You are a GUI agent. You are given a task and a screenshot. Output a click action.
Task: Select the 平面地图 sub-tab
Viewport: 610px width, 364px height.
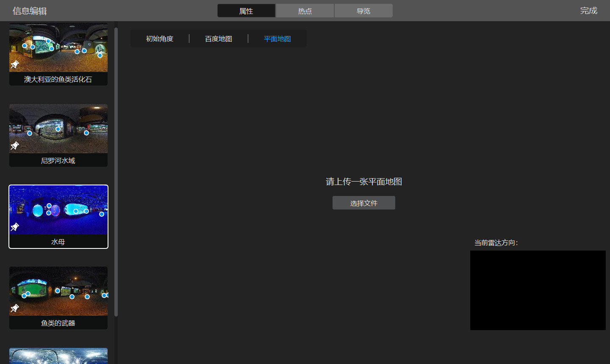[x=277, y=39]
